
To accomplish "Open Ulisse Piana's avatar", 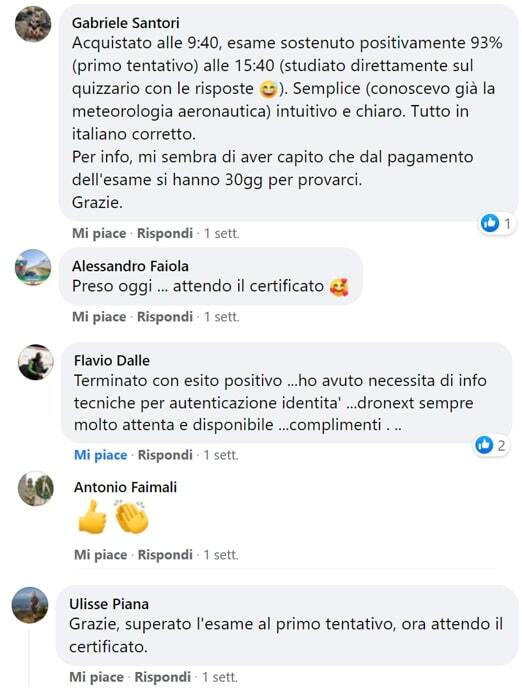I will (x=30, y=605).
